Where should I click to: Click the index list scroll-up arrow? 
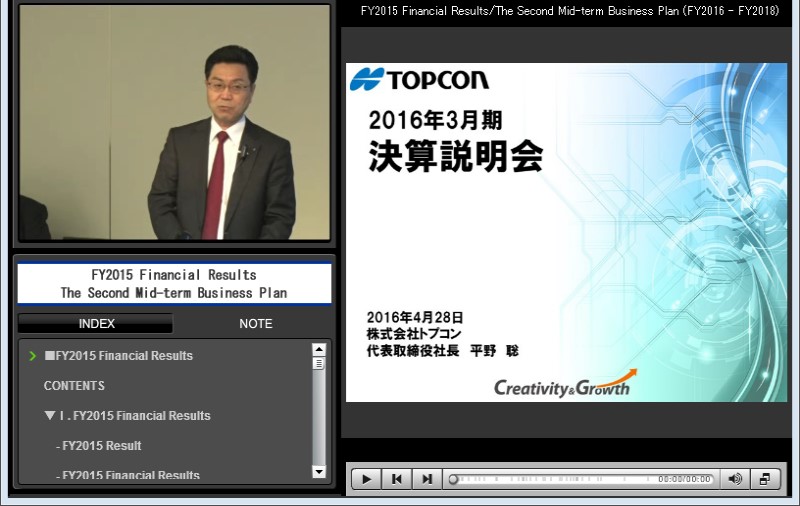319,350
